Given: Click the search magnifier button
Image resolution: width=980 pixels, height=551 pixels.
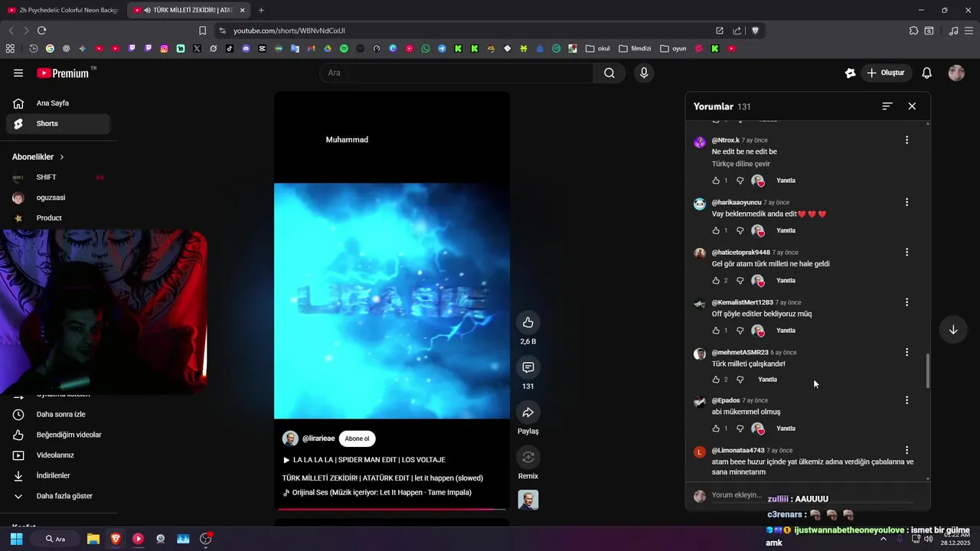Looking at the screenshot, I should tap(609, 73).
